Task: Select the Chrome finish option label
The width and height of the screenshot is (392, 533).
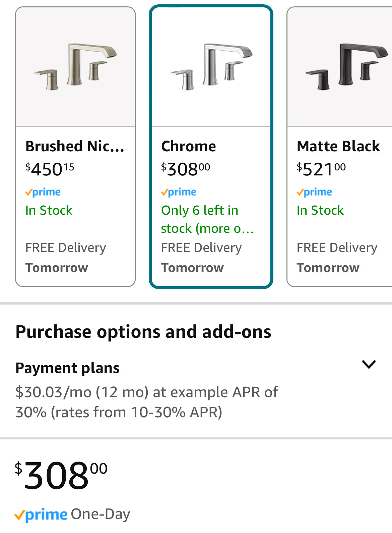Action: coord(189,146)
